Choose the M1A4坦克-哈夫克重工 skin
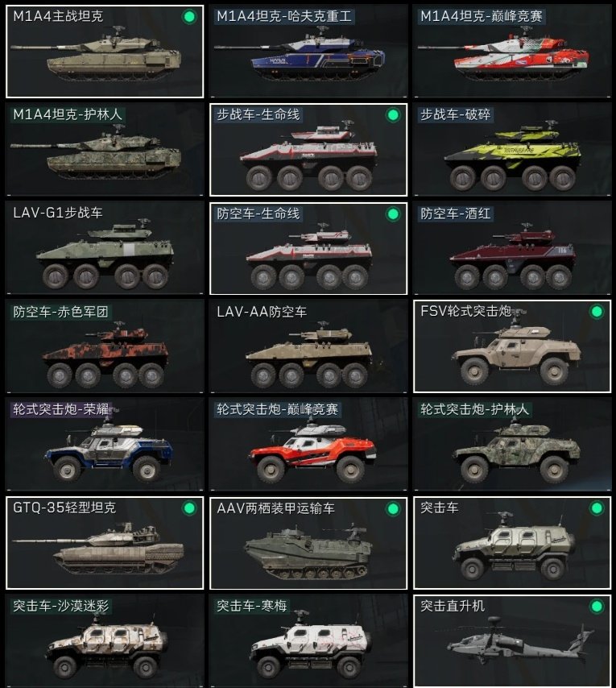The width and height of the screenshot is (616, 688). point(308,52)
